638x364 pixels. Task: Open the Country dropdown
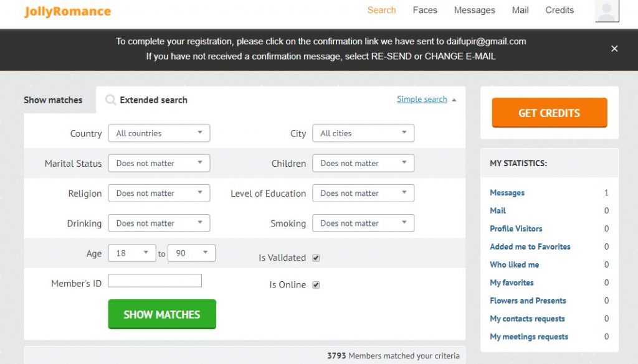(x=159, y=133)
